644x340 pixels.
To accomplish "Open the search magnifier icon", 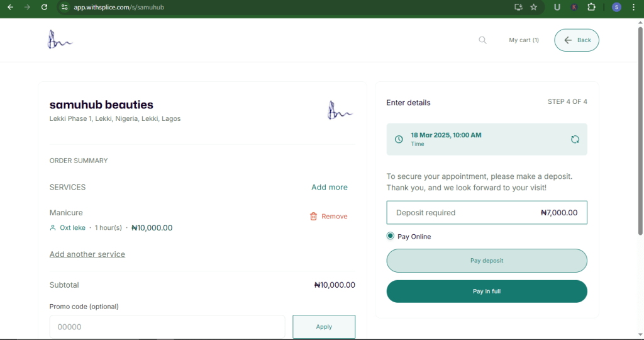I will pyautogui.click(x=482, y=40).
